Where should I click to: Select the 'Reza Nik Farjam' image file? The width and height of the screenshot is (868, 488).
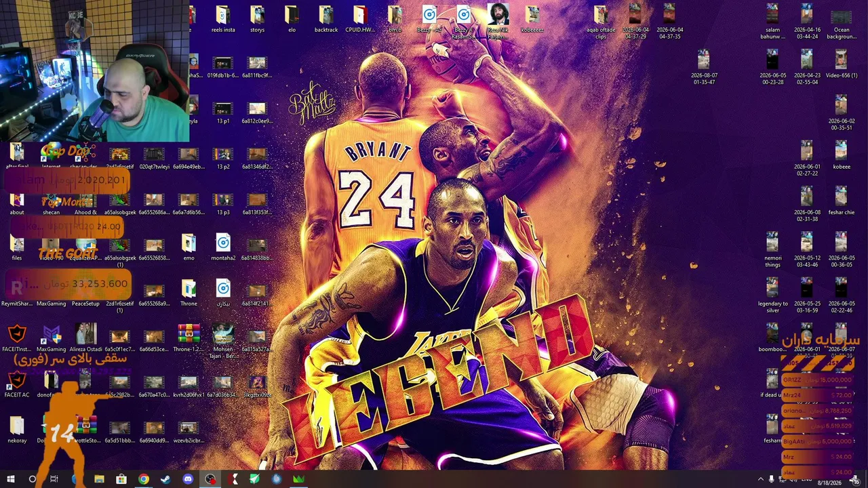[x=498, y=22]
